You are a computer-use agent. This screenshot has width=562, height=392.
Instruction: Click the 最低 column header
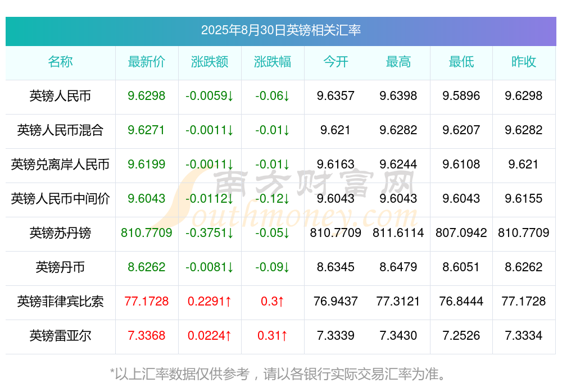[x=461, y=62]
